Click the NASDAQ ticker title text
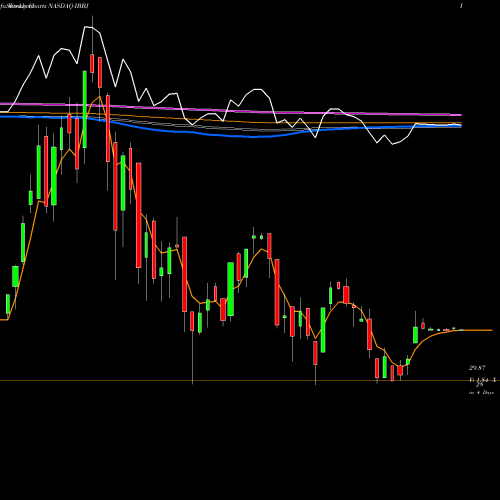Viewport: 500px width, 500px height. coord(44,6)
